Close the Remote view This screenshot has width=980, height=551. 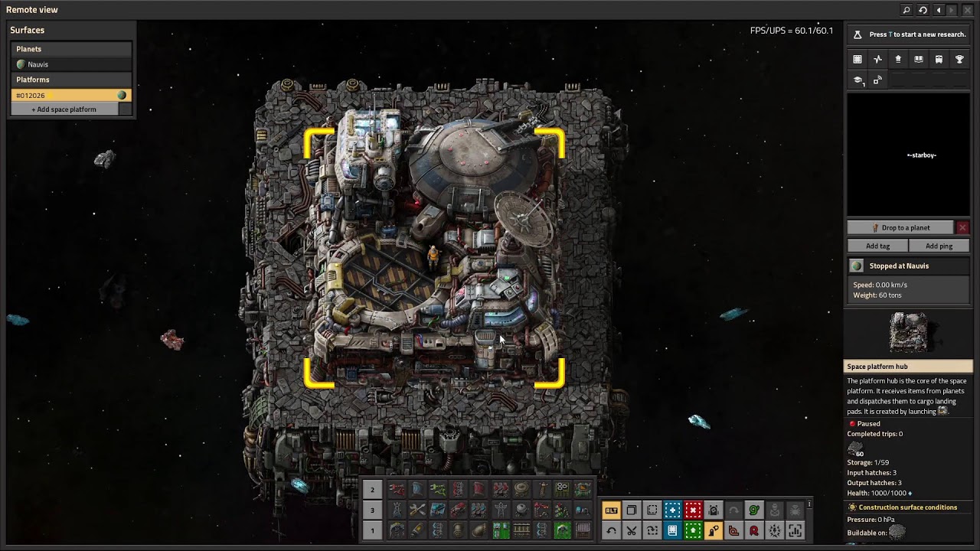[967, 10]
